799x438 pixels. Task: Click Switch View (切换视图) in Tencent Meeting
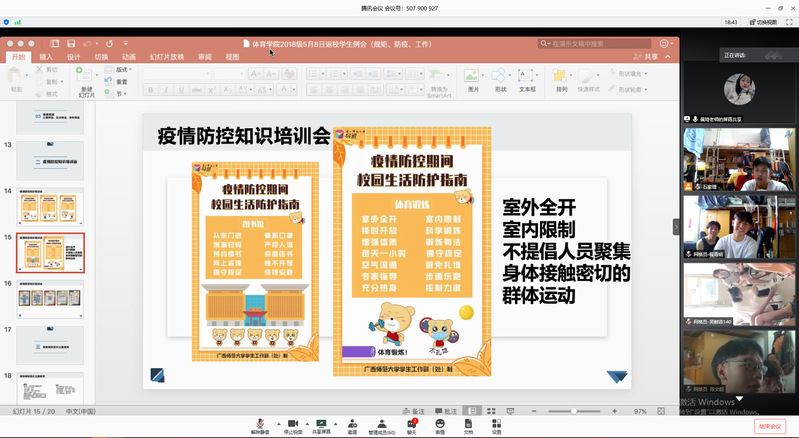[x=763, y=22]
